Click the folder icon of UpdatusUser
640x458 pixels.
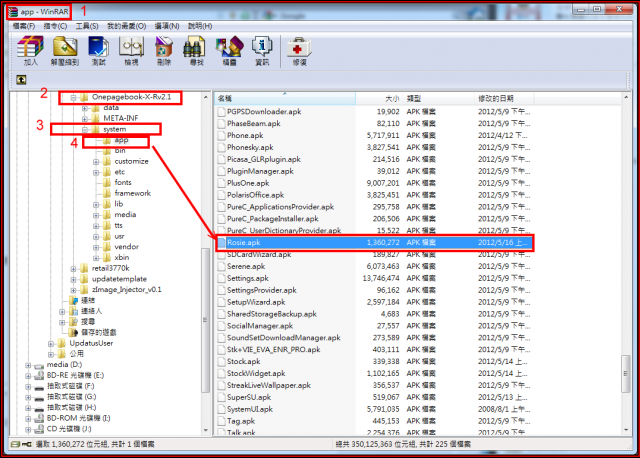click(62, 343)
